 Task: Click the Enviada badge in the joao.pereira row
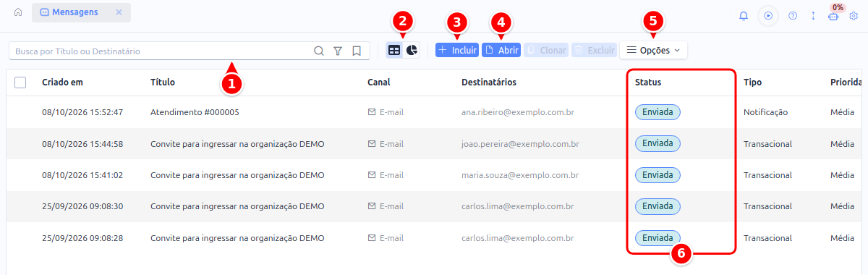(x=658, y=143)
